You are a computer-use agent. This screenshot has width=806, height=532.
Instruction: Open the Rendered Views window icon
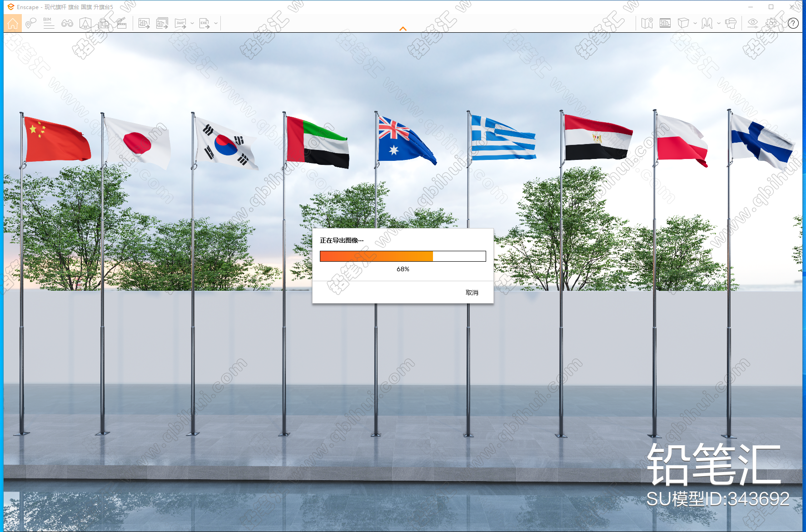pyautogui.click(x=665, y=23)
